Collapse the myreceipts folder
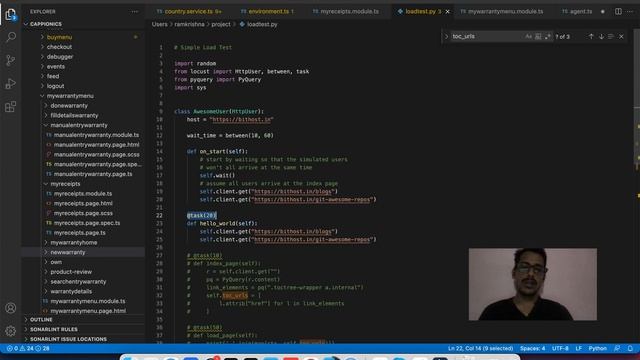 coord(65,184)
